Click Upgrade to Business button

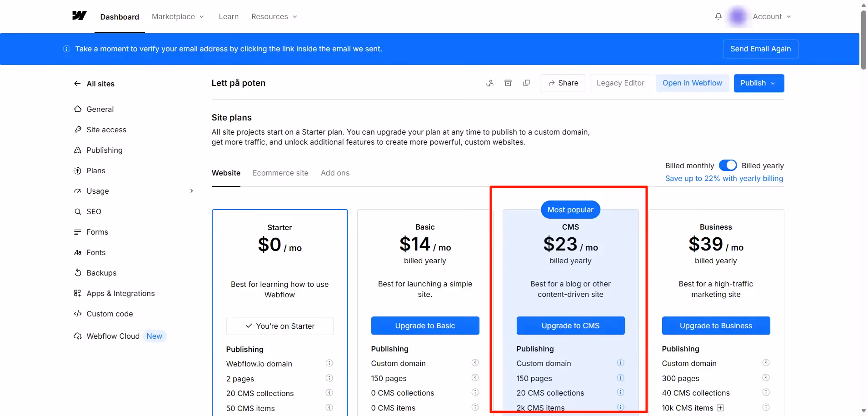pyautogui.click(x=716, y=326)
